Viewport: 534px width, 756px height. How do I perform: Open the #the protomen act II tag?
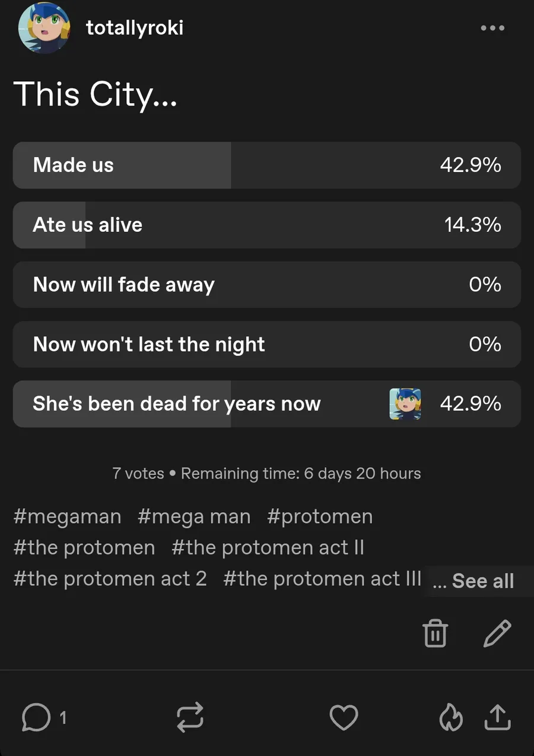(268, 547)
